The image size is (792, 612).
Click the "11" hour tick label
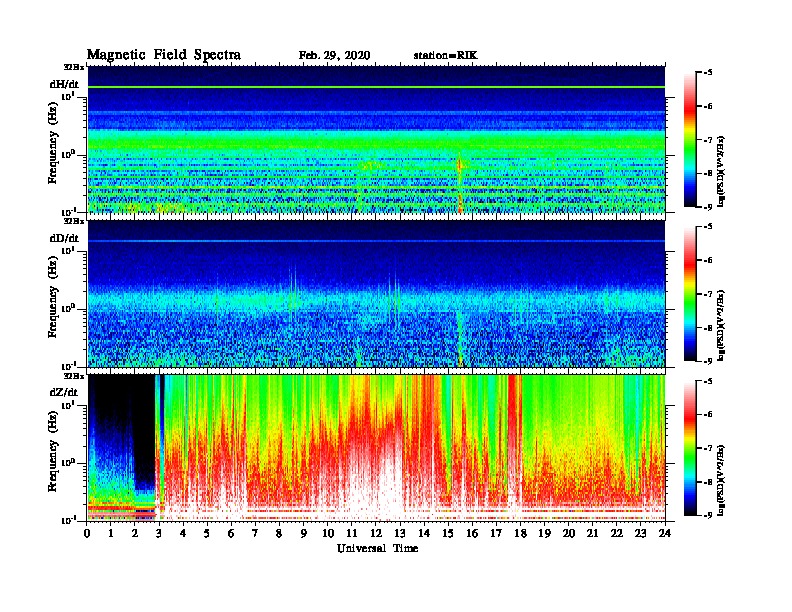352,533
